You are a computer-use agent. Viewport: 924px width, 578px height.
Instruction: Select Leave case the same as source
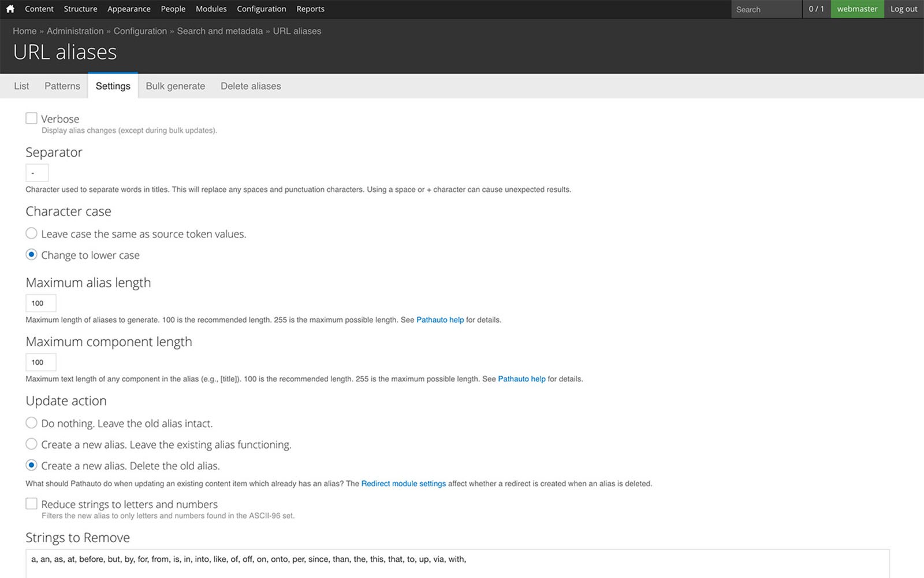click(31, 233)
